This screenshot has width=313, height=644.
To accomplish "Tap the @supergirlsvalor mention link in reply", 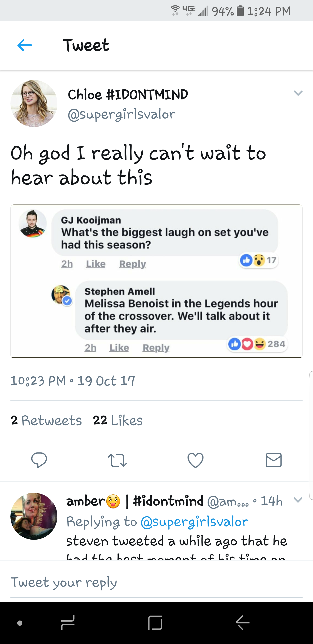I will click(x=194, y=522).
